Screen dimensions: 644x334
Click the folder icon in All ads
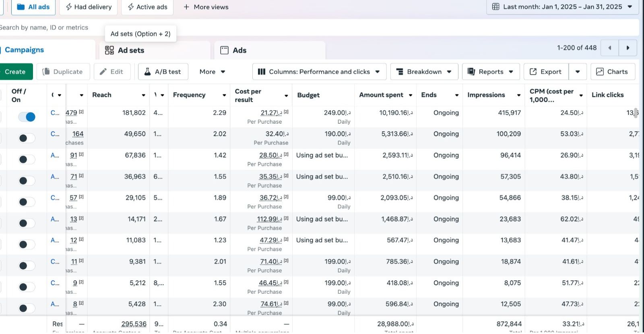tap(21, 7)
